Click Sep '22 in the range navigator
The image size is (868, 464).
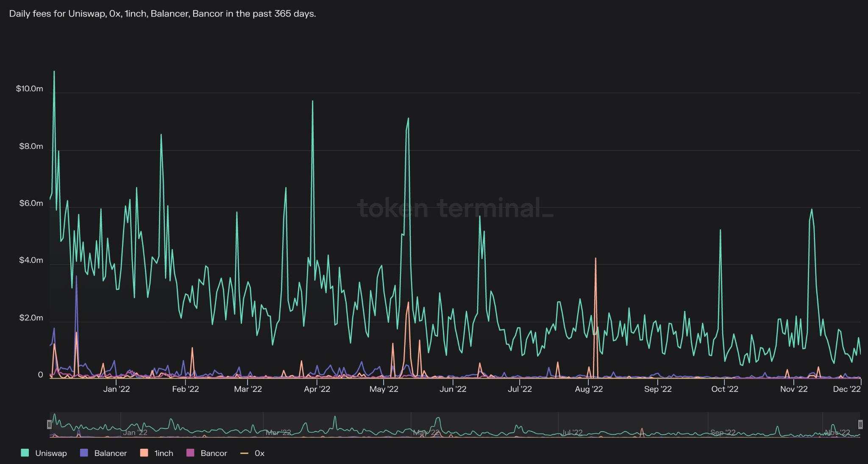click(723, 433)
